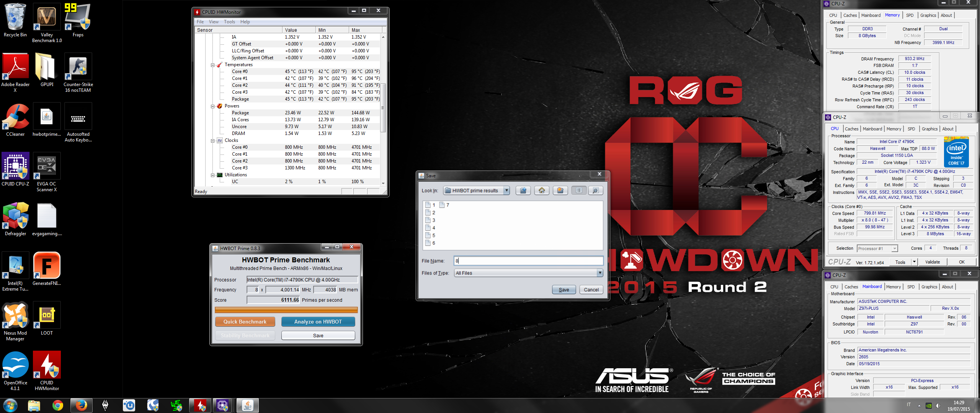Open Nexus Mod Manager desktop icon
This screenshot has height=413, width=980.
(x=15, y=321)
